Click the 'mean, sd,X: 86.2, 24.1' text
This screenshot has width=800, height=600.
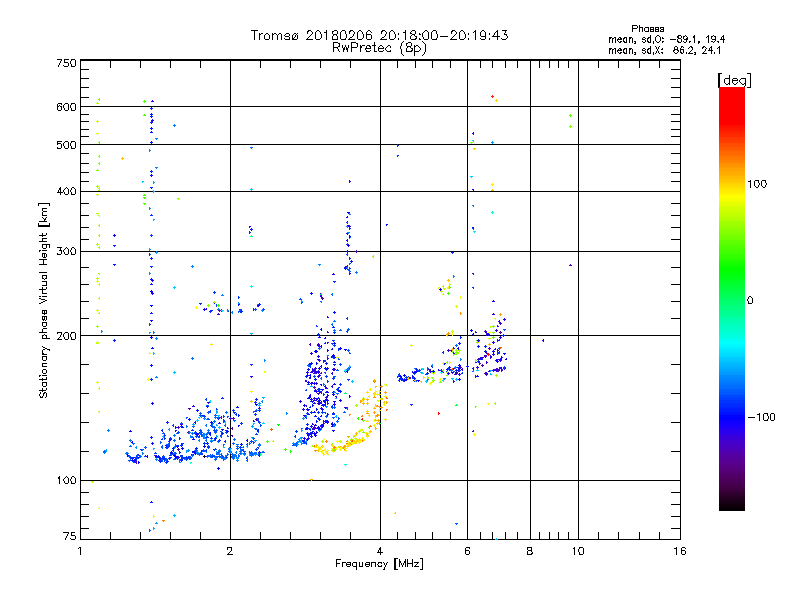coord(664,51)
